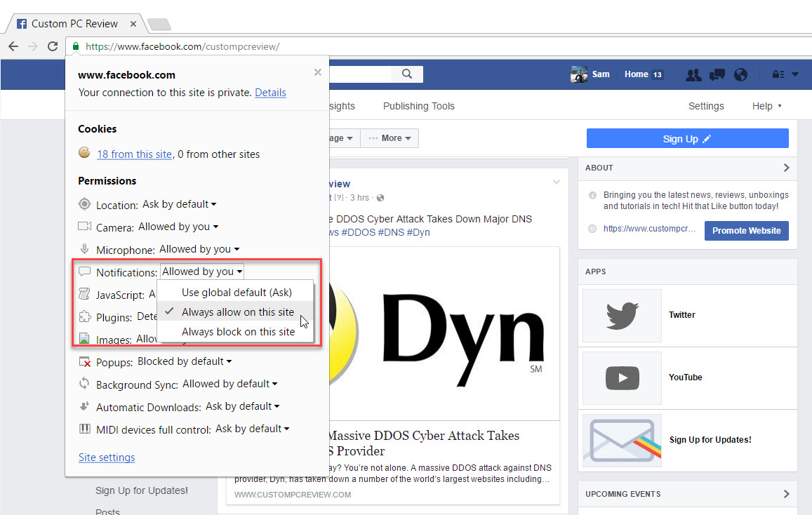Screen dimensions: 812x515
Task: Click the browser forward arrow
Action: click(x=32, y=46)
